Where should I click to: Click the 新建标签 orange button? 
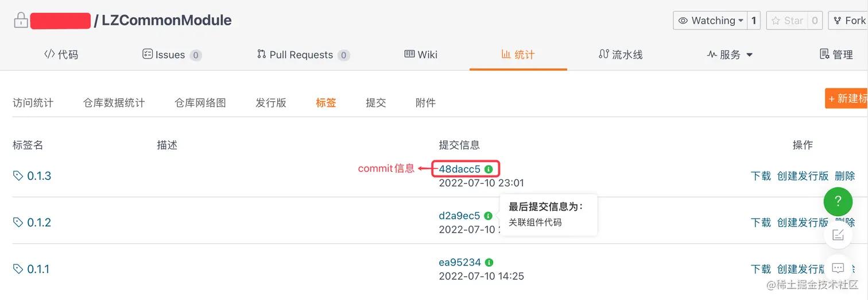(x=847, y=98)
